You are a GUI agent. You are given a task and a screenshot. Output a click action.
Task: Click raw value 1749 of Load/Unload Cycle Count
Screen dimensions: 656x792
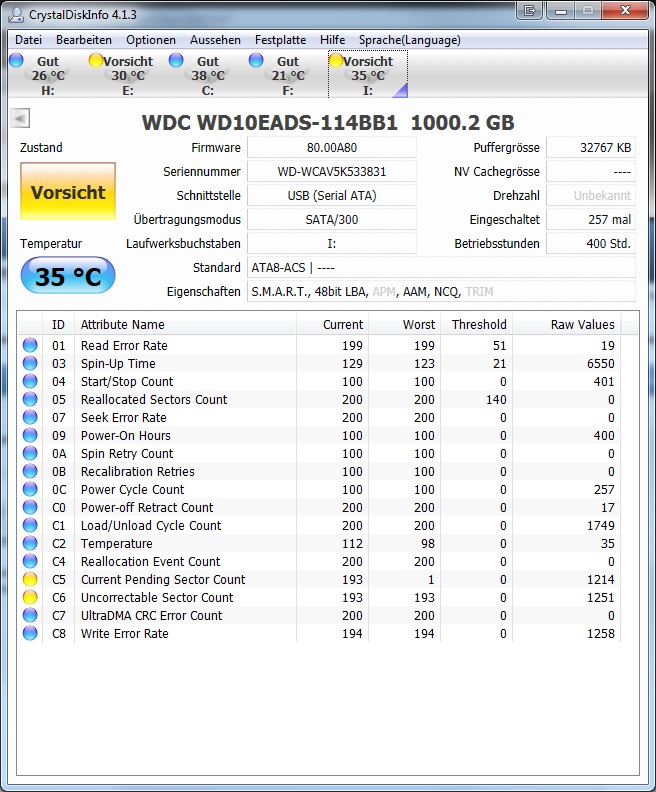(x=600, y=525)
